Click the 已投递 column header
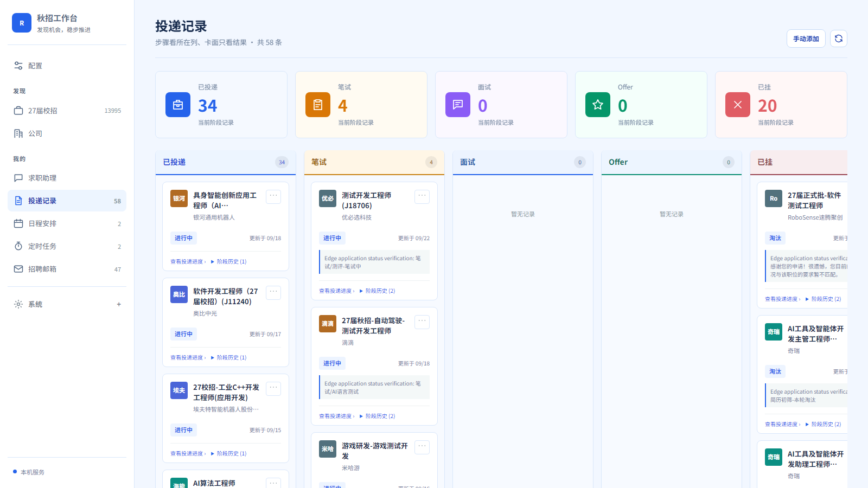 pyautogui.click(x=226, y=162)
